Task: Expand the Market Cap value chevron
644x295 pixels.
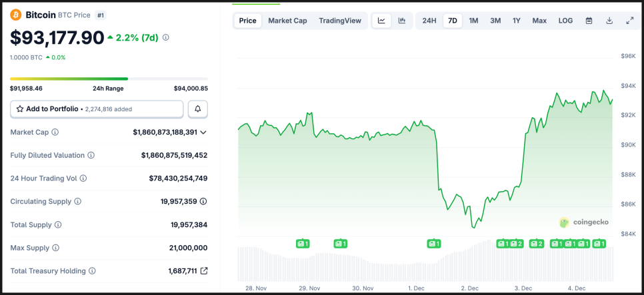Action: [203, 133]
